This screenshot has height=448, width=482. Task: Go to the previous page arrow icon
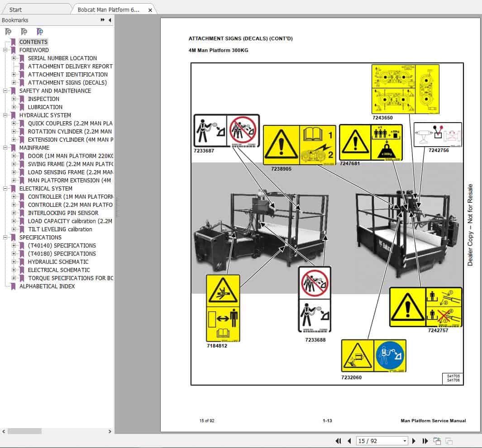point(349,441)
